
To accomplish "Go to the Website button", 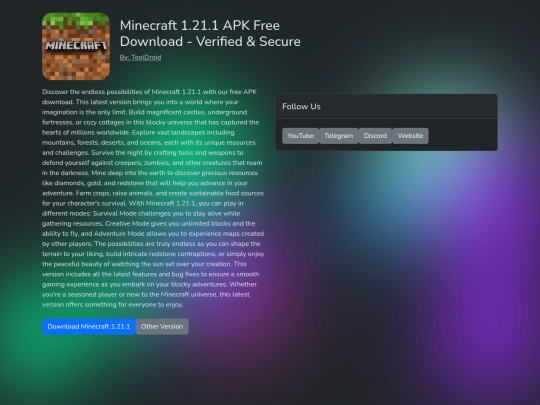I will click(x=410, y=136).
